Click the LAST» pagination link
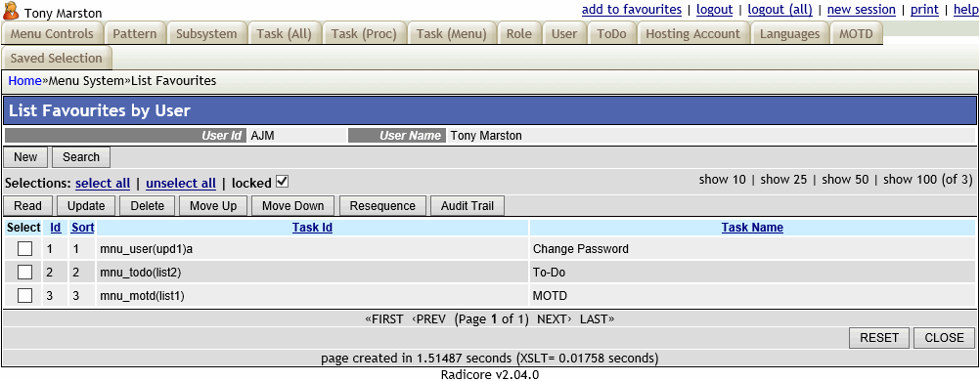 tap(597, 319)
